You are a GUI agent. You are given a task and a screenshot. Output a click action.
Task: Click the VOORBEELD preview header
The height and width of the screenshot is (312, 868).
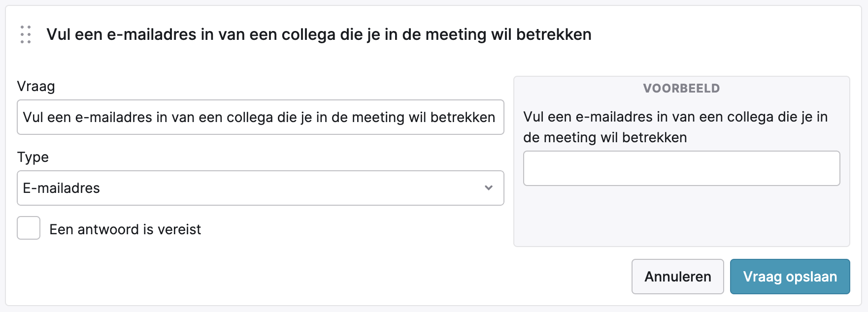click(x=681, y=89)
